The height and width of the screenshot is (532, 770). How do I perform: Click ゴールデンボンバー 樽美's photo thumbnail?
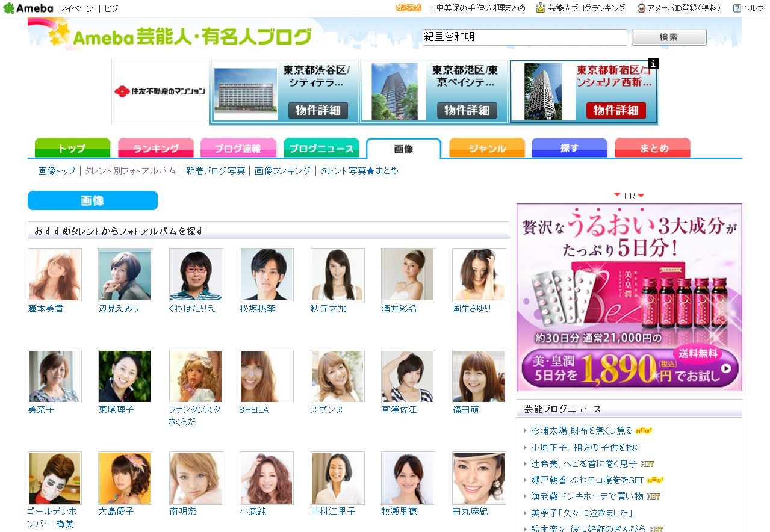point(55,478)
